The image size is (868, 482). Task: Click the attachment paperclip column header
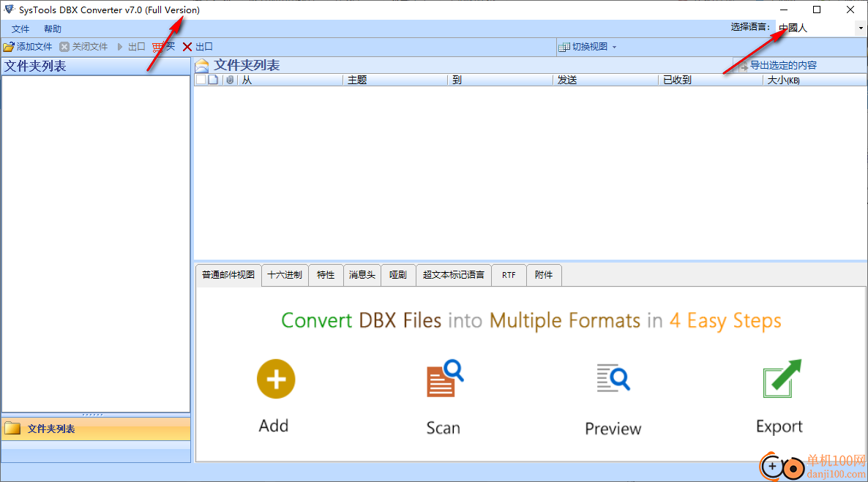(x=230, y=80)
